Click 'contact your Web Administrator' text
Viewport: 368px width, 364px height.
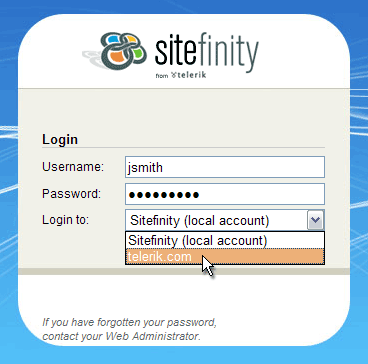pos(122,336)
